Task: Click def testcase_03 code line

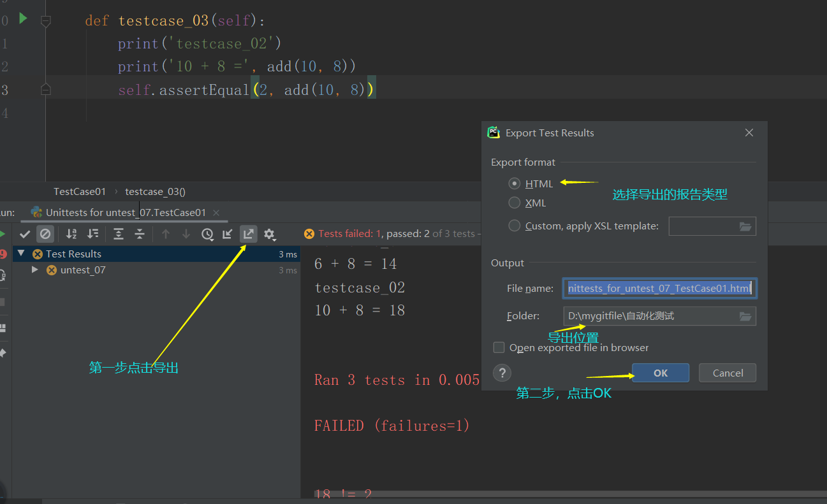Action: 175,21
